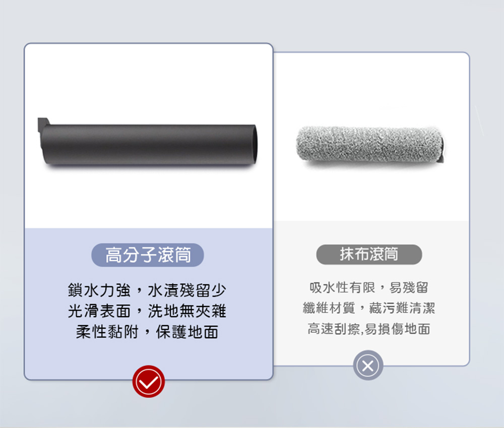Click the hollow open end of the dark roller
Image resolution: width=504 pixels, height=428 pixels.
(x=254, y=144)
